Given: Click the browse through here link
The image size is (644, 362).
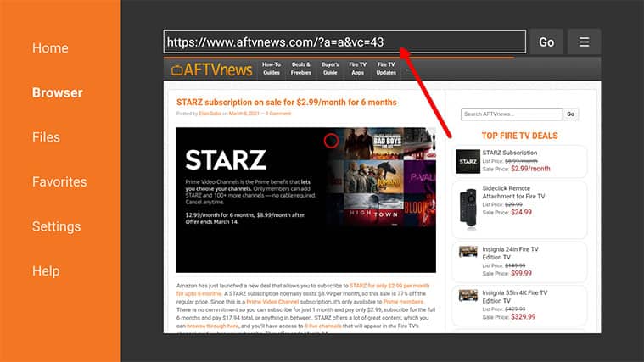Looking at the screenshot, I should [x=212, y=326].
